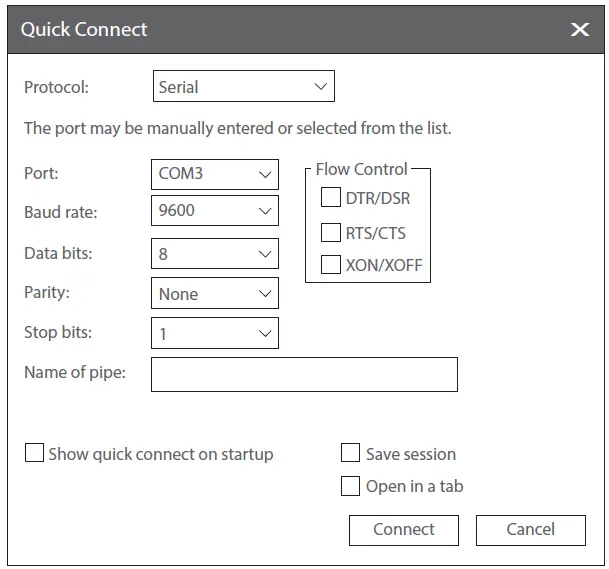Image resolution: width=609 pixels, height=569 pixels.
Task: Tick the Save session checkbox
Action: pos(351,453)
